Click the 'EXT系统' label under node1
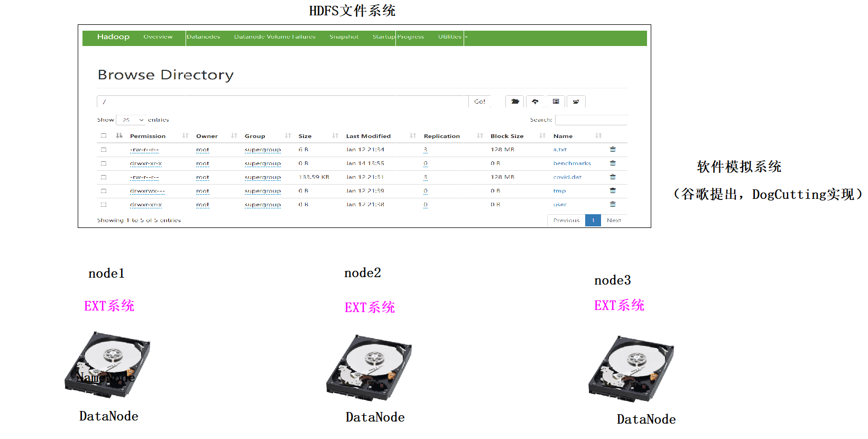This screenshot has height=439, width=868. (109, 306)
